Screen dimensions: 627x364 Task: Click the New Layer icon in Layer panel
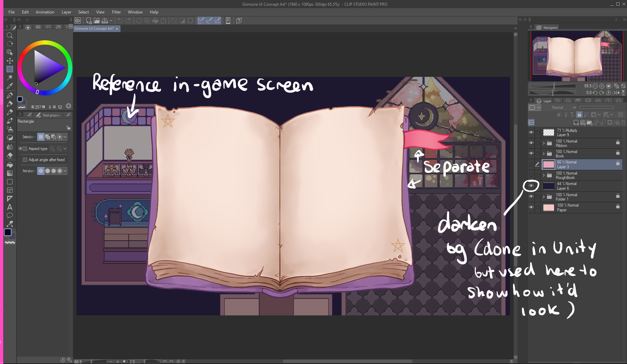coord(576,122)
